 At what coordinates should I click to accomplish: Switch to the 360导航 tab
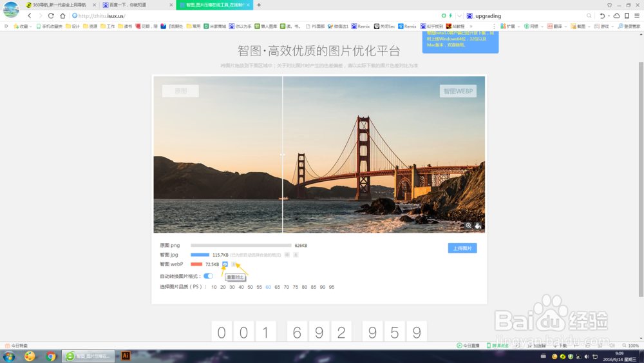(59, 5)
